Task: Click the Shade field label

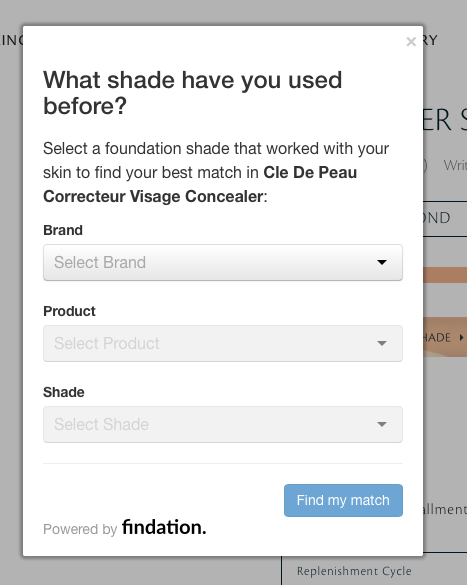Action: coord(64,392)
